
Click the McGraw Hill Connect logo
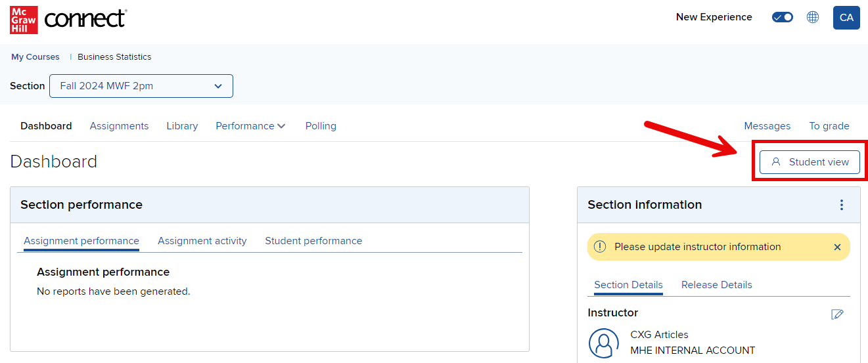tap(68, 19)
